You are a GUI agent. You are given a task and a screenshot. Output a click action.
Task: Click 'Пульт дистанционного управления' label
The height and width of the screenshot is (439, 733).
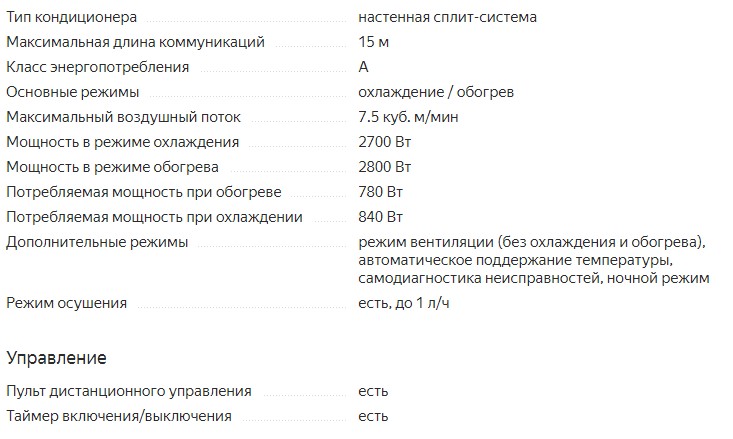click(129, 391)
